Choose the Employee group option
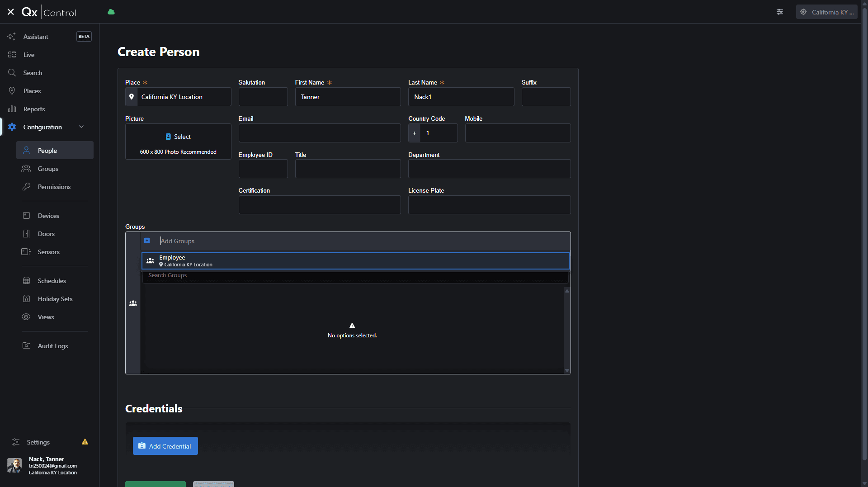 point(355,261)
